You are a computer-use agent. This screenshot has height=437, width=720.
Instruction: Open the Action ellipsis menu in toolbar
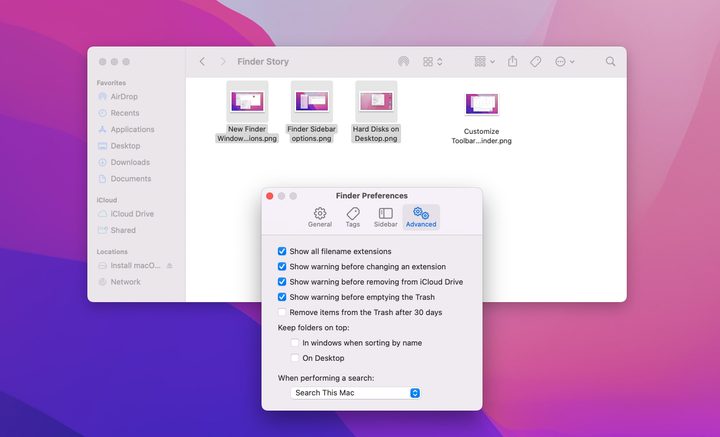(x=565, y=62)
